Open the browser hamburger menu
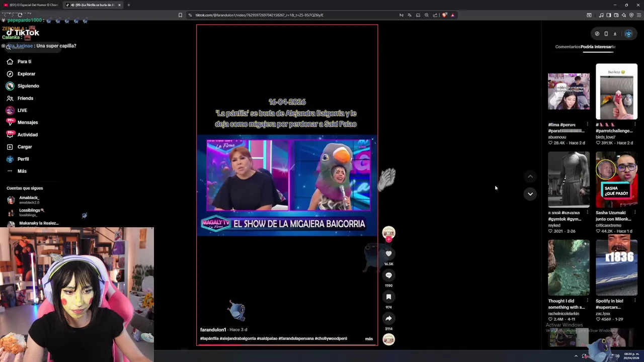This screenshot has height=362, width=644. 639,15
